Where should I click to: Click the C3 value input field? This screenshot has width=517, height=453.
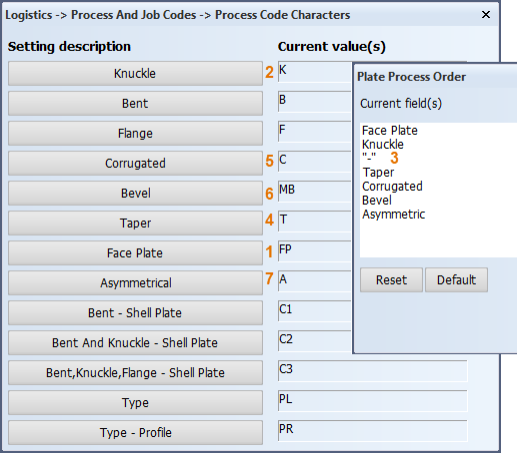coord(373,371)
